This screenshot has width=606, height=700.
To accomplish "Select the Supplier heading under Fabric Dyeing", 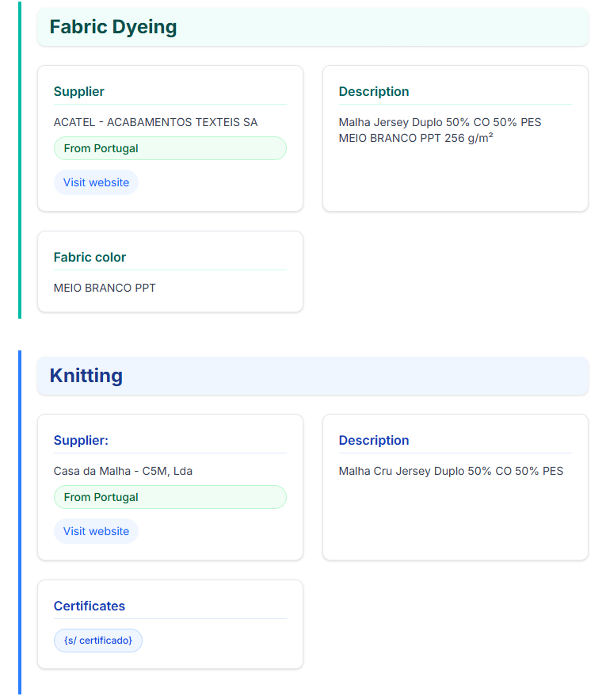I will pos(79,92).
